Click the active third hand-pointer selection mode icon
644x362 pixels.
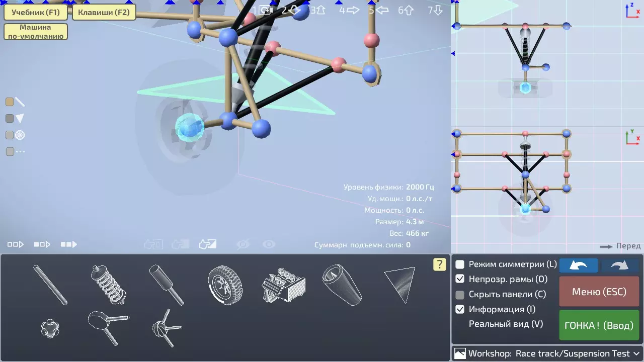[x=207, y=244]
